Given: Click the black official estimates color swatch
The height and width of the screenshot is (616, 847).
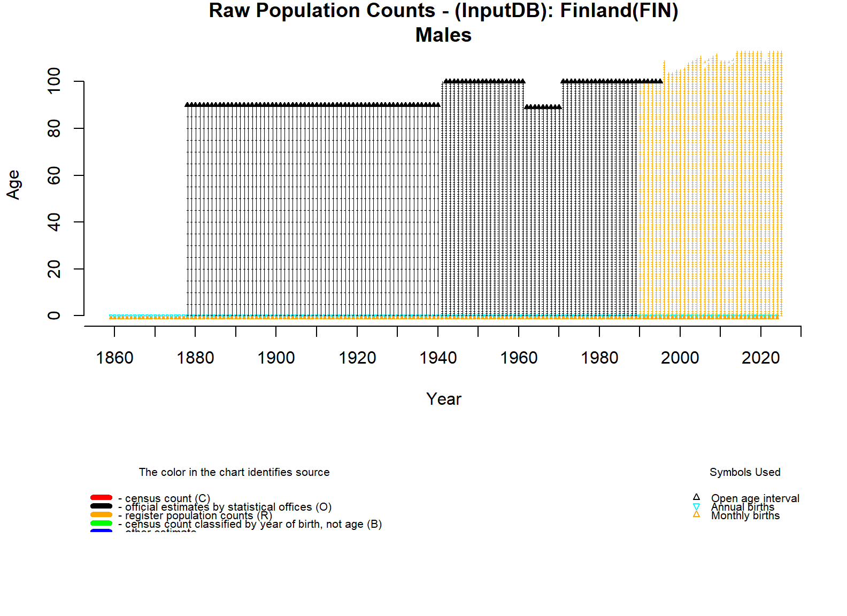Looking at the screenshot, I should [x=102, y=506].
